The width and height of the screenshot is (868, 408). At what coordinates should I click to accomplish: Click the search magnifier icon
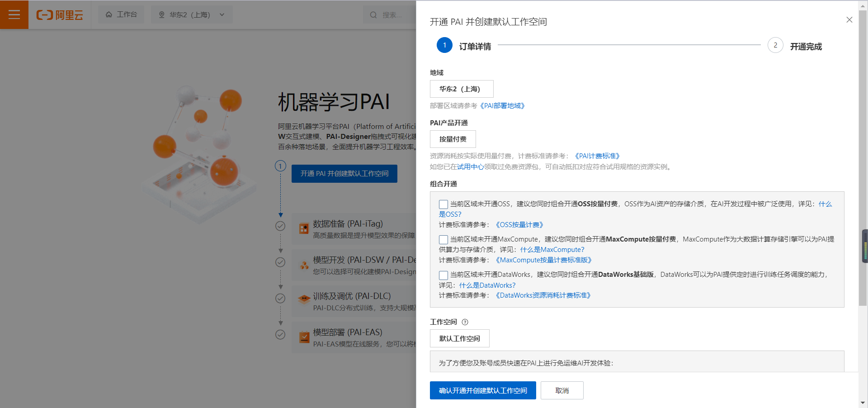pos(373,14)
